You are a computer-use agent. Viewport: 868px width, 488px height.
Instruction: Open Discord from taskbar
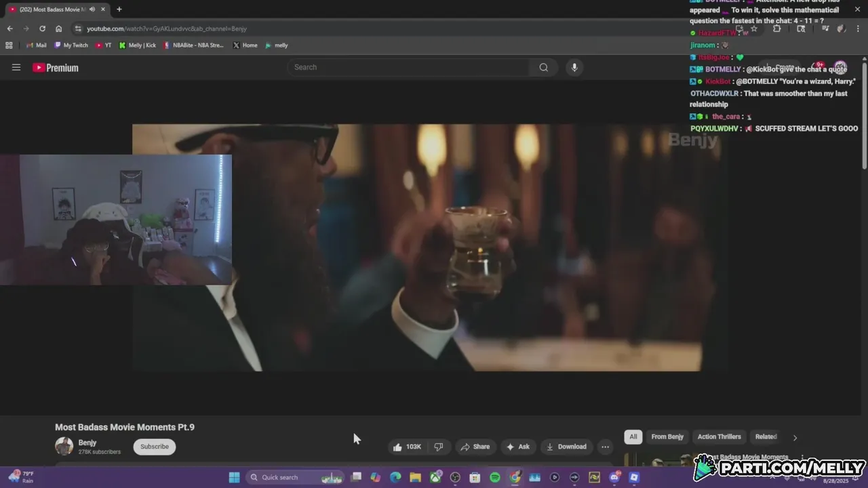click(x=614, y=477)
